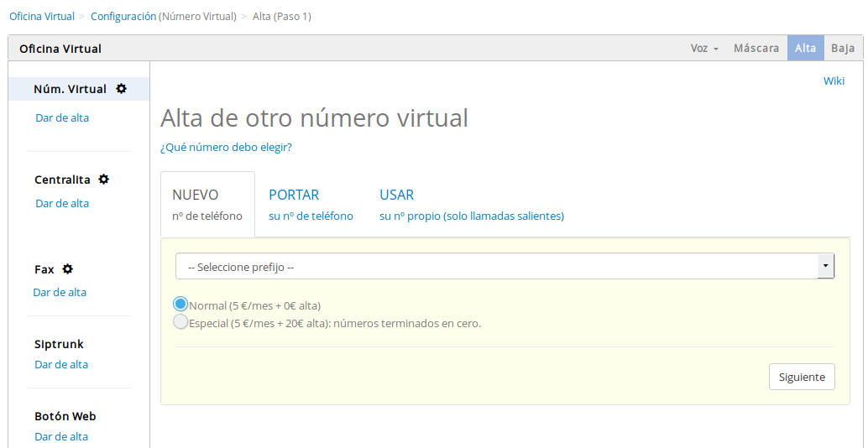Select the NUEVO nº de teléfono tab
Image resolution: width=868 pixels, height=448 pixels.
(207, 205)
